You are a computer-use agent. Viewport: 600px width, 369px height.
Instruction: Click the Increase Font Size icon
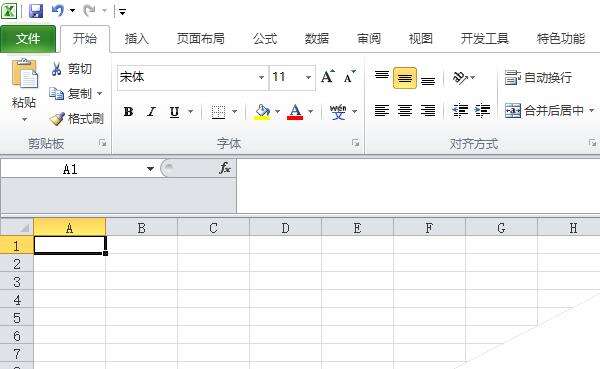[x=328, y=77]
